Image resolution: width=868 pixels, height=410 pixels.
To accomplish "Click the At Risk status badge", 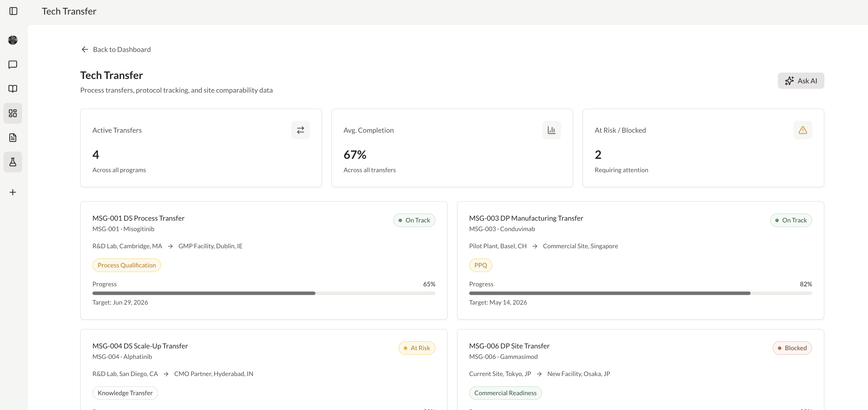I will (x=417, y=348).
